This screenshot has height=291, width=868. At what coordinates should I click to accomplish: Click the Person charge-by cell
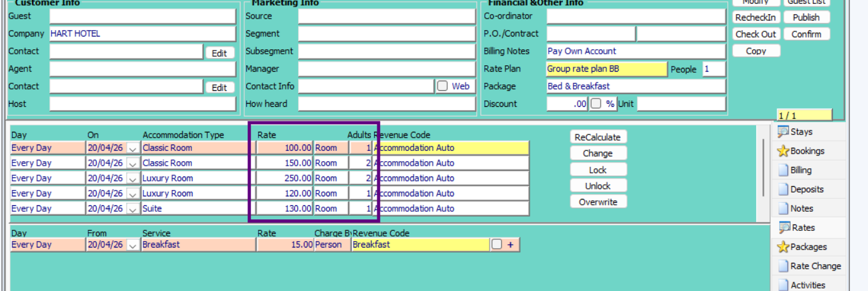click(x=331, y=244)
